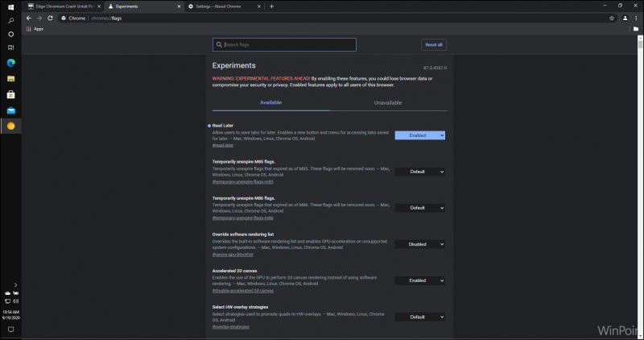The image size is (644, 340).
Task: Open Temporarily unexpire M86 flags dropdown
Action: click(419, 208)
